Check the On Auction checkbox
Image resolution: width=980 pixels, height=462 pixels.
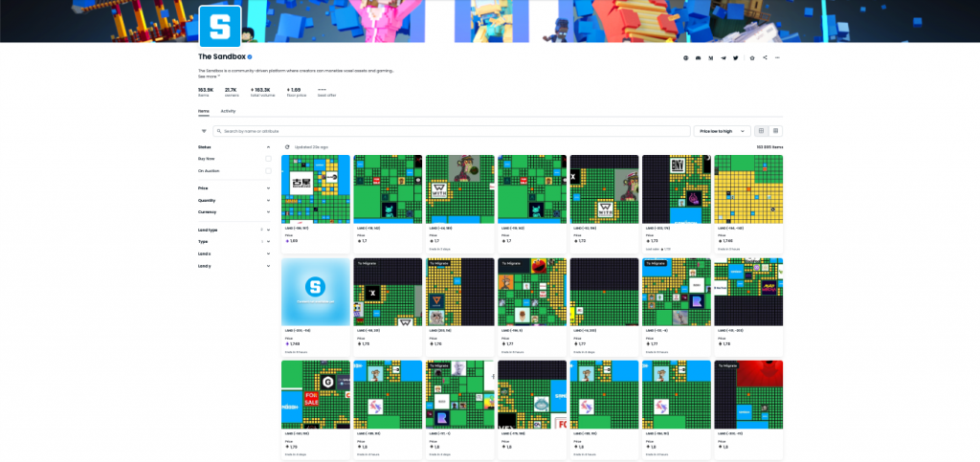coord(268,170)
